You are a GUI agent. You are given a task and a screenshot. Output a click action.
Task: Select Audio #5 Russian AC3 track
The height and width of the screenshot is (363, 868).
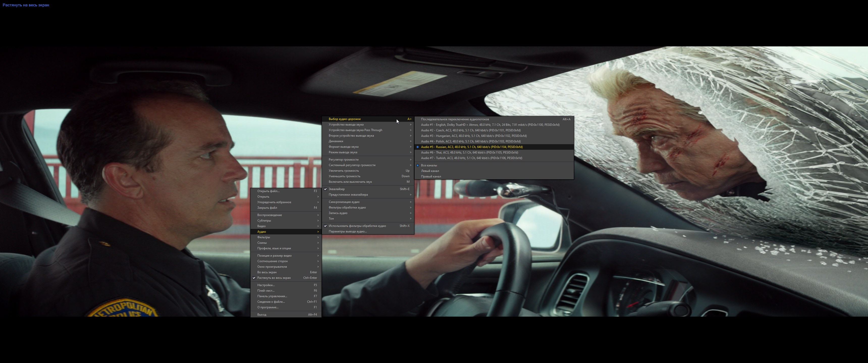pos(494,147)
